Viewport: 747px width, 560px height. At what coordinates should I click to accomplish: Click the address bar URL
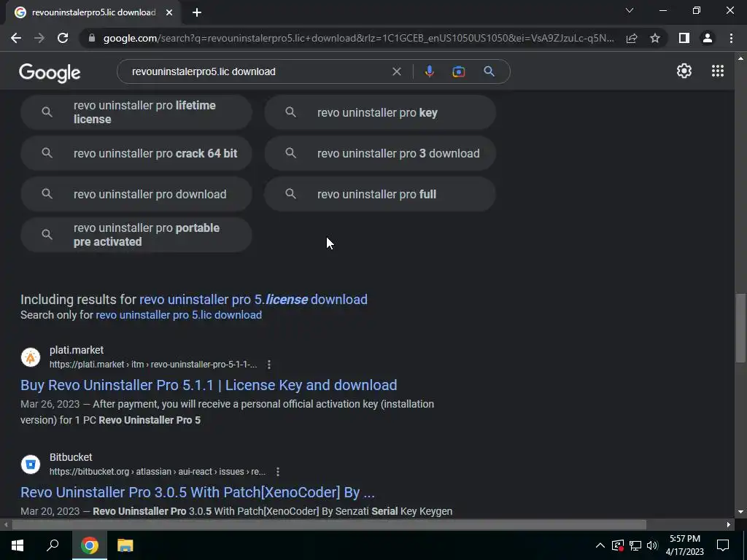click(358, 38)
